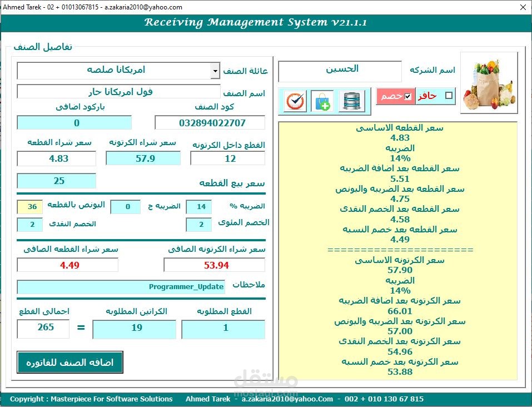This screenshot has height=407, width=532.
Task: Click the اجمالى القطع field 265
Action: (x=43, y=328)
